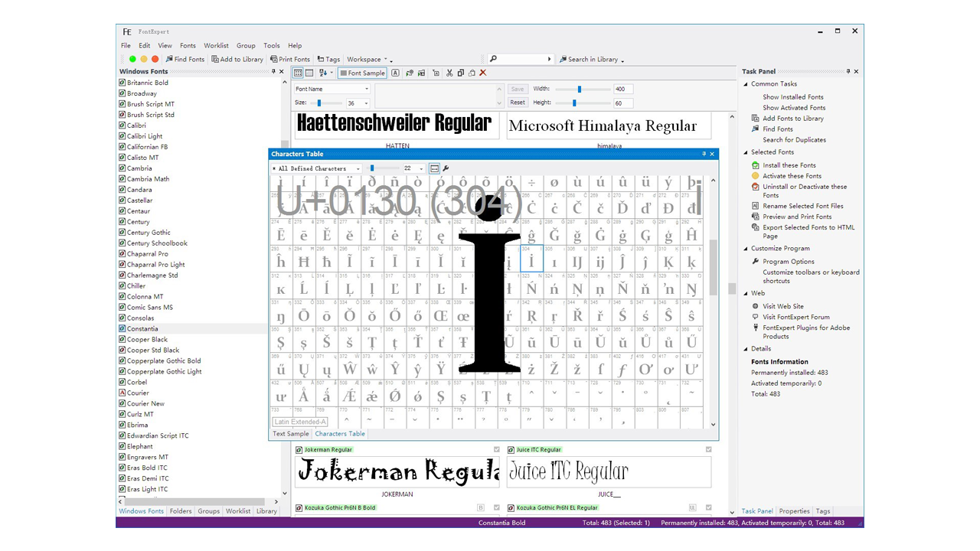Screen dimensions: 980x551
Task: Click the red circle toolbar icon
Action: pos(155,59)
